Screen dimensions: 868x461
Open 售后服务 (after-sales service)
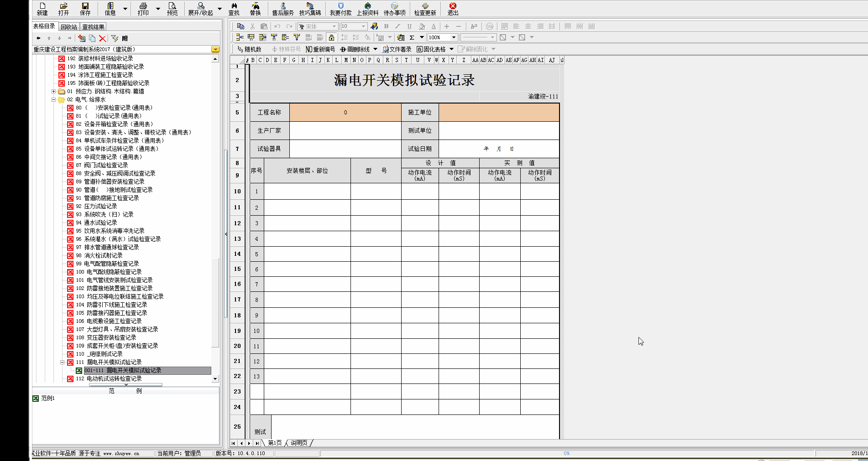pyautogui.click(x=283, y=8)
